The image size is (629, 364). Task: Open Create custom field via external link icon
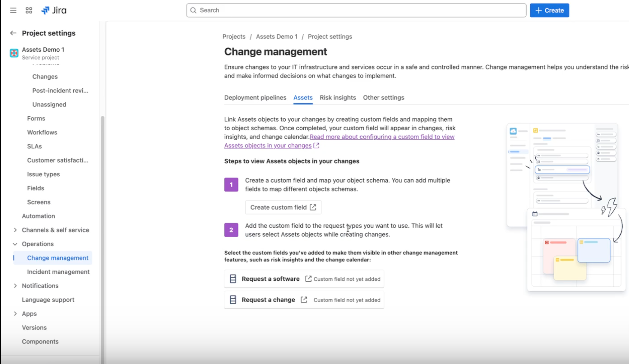click(x=313, y=207)
